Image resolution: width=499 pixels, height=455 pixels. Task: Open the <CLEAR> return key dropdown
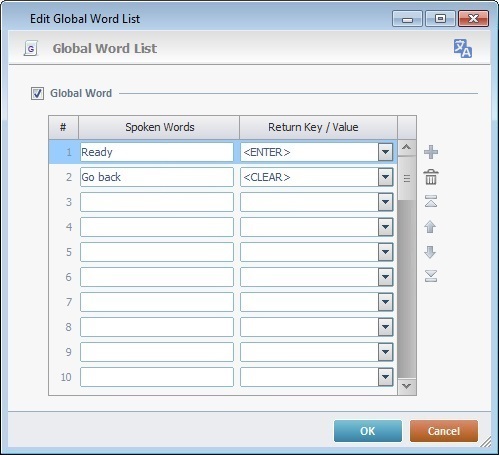[385, 177]
